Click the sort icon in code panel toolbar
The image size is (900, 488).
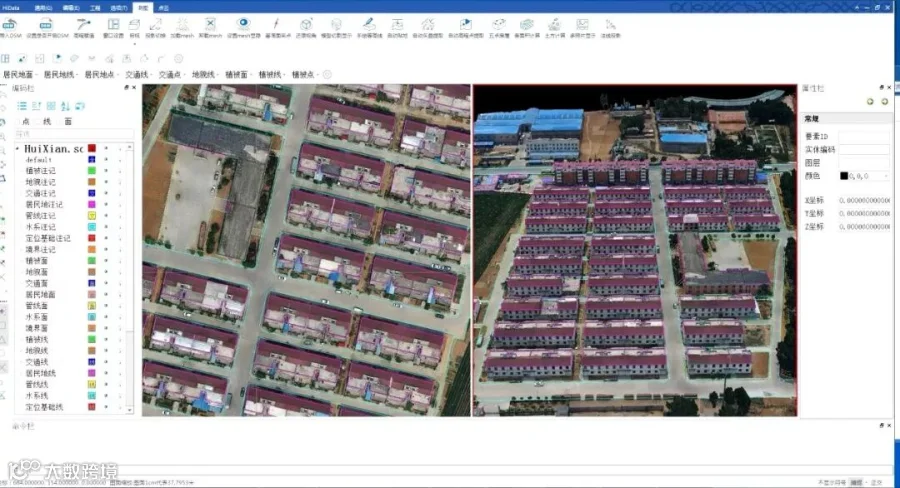[x=65, y=106]
